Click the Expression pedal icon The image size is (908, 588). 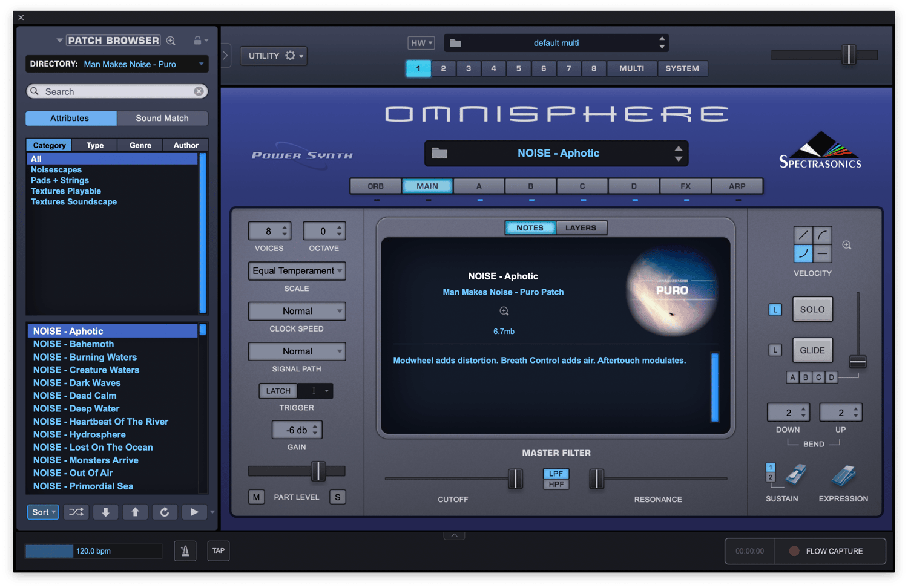coord(843,475)
